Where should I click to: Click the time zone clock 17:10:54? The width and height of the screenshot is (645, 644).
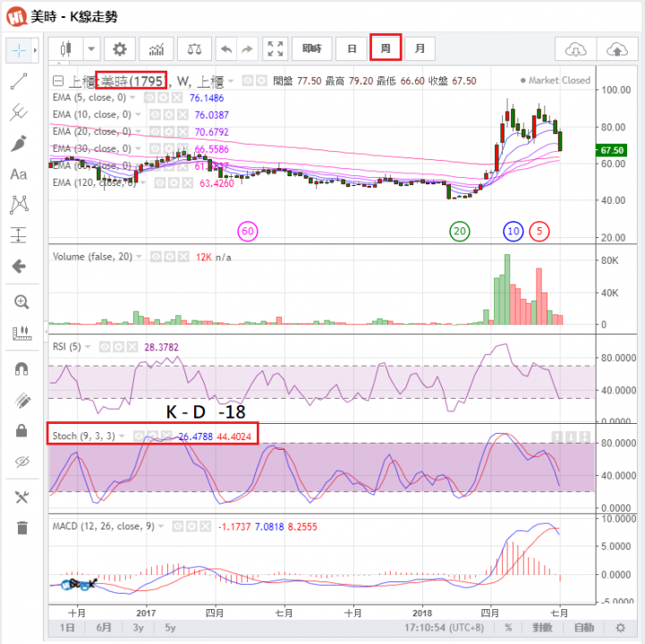pyautogui.click(x=444, y=628)
